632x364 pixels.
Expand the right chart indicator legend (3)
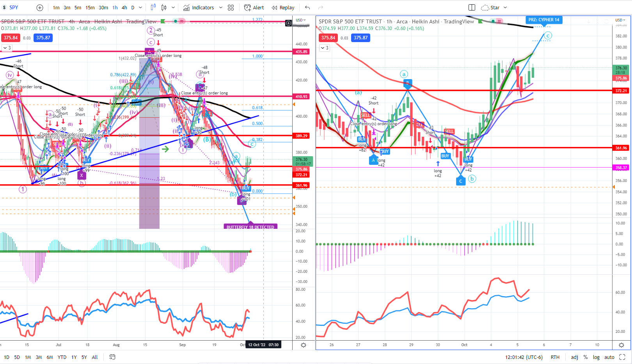tap(325, 48)
